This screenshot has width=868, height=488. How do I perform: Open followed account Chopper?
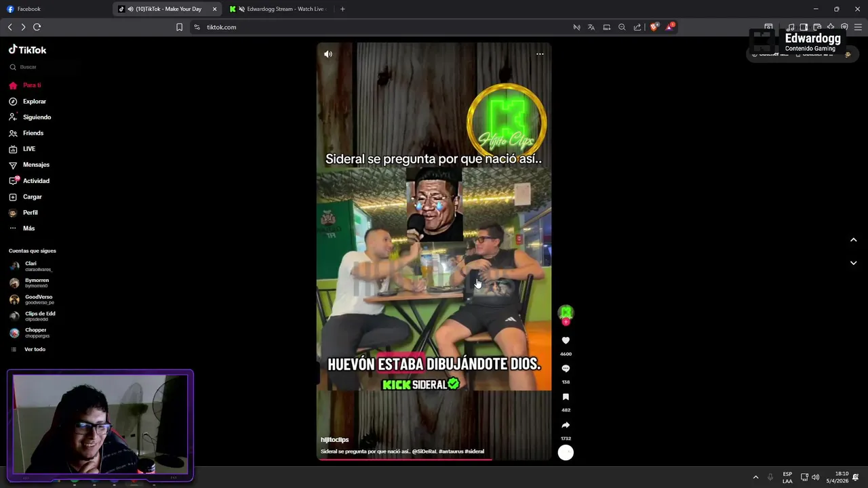(28, 333)
